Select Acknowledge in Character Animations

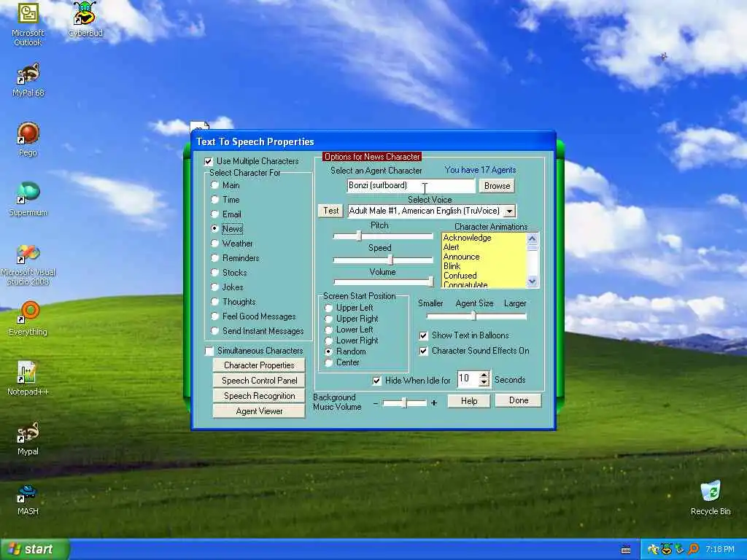click(x=467, y=238)
